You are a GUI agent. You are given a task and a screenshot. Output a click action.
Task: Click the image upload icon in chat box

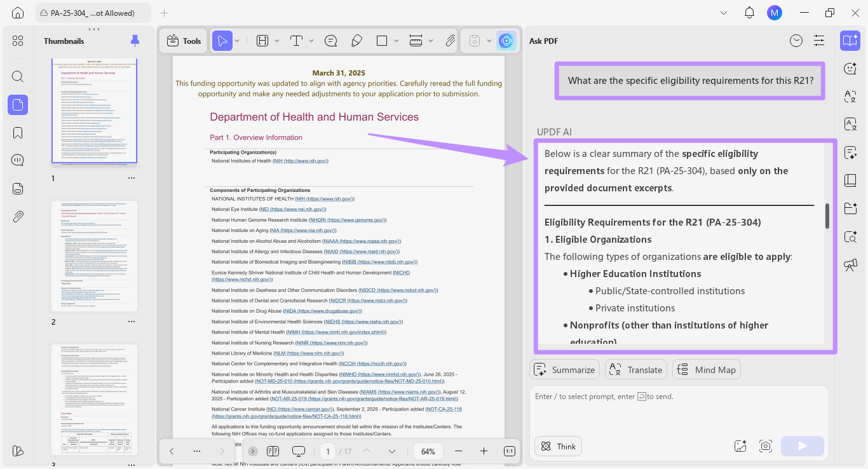coord(740,446)
